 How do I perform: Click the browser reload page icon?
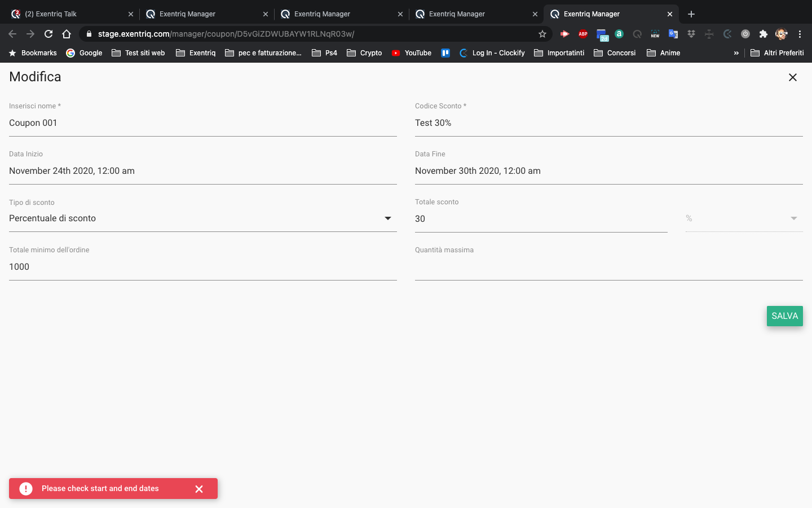(x=48, y=34)
